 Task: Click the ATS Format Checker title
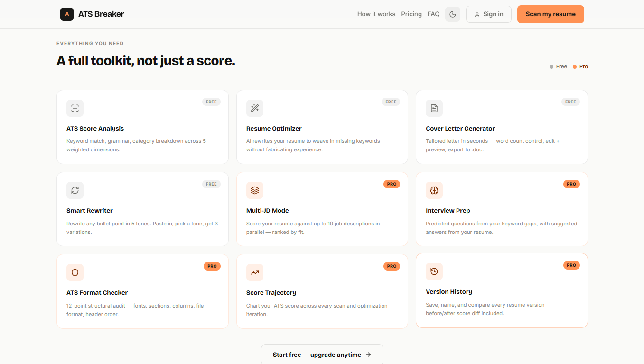tap(97, 293)
